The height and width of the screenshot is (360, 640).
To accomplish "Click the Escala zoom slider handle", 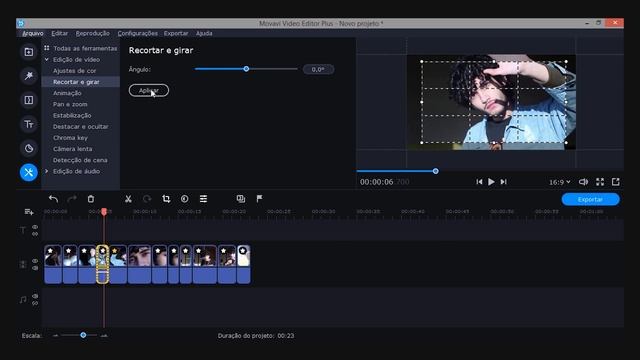I will tap(83, 335).
